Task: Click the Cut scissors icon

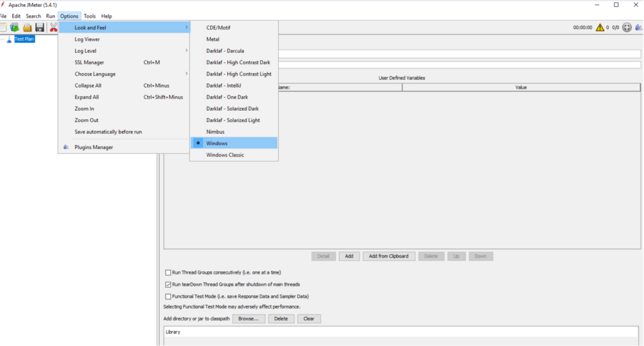Action: 53,27
